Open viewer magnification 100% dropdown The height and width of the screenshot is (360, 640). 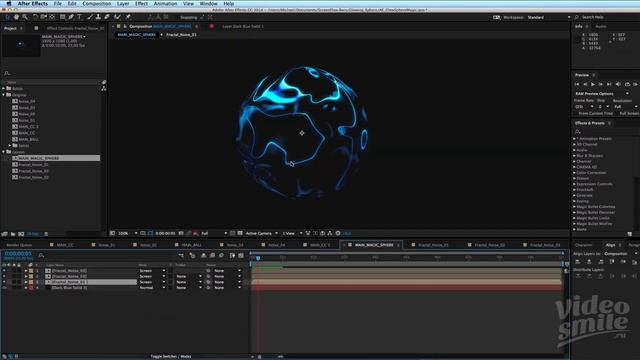pyautogui.click(x=128, y=233)
